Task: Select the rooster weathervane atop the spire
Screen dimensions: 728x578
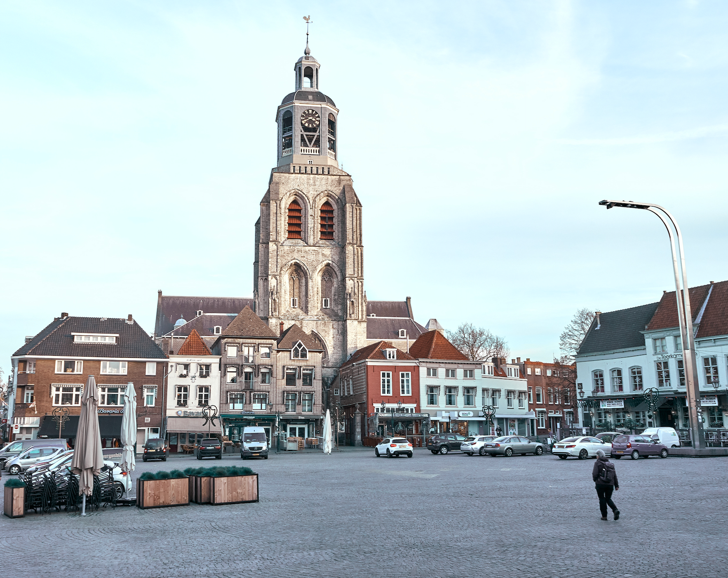Action: tap(308, 19)
